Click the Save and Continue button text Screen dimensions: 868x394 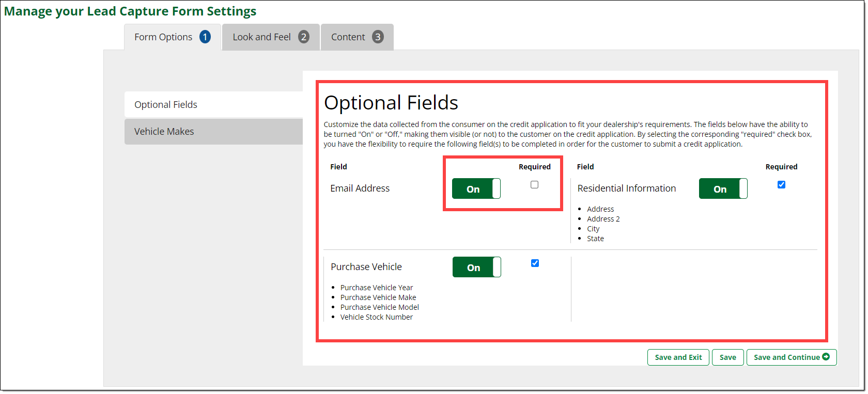[786, 357]
